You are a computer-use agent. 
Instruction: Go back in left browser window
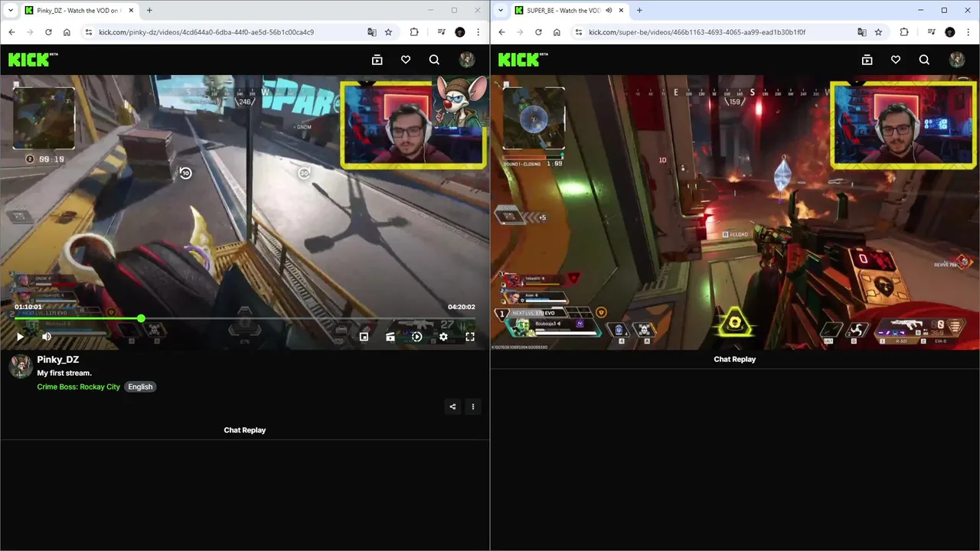click(x=11, y=32)
